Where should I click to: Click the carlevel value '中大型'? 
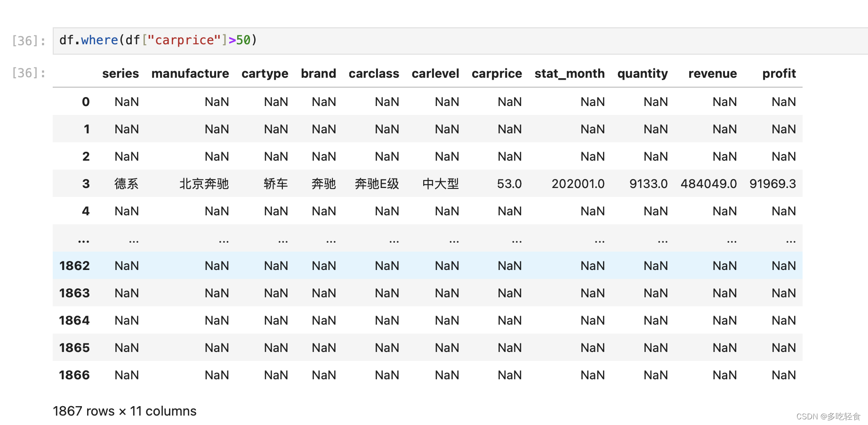point(441,184)
